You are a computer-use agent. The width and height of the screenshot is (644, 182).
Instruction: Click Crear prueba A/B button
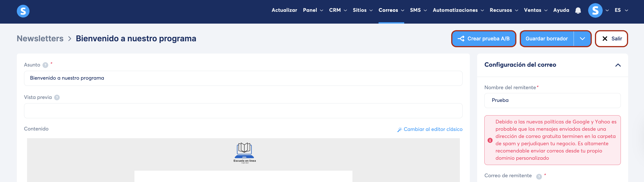(x=483, y=39)
